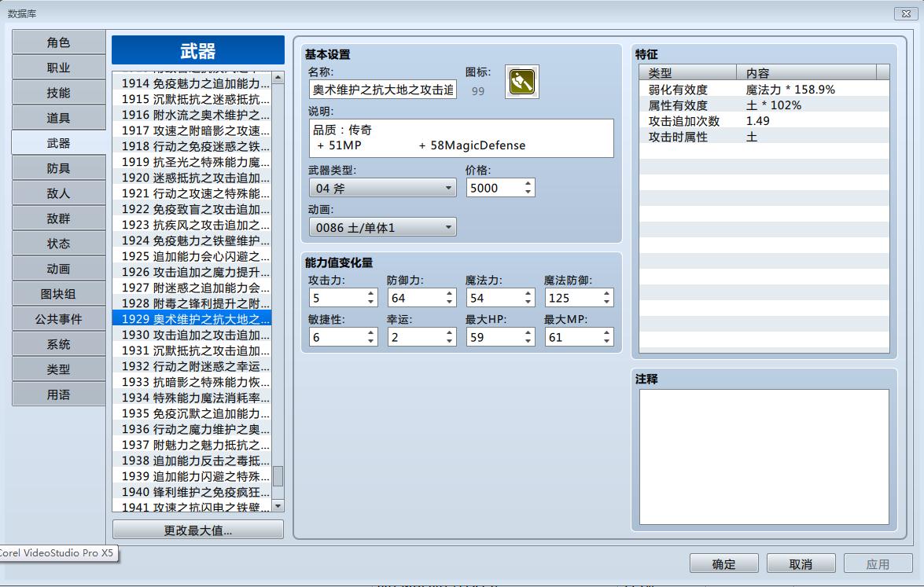The image size is (924, 587).
Task: Click the 最大HP field showing 59
Action: (x=494, y=337)
